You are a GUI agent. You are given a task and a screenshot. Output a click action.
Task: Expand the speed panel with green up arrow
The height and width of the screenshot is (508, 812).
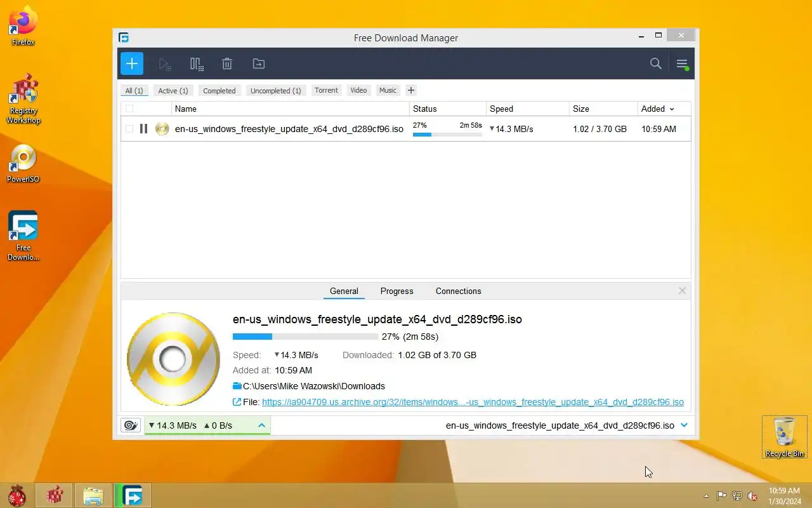click(261, 425)
